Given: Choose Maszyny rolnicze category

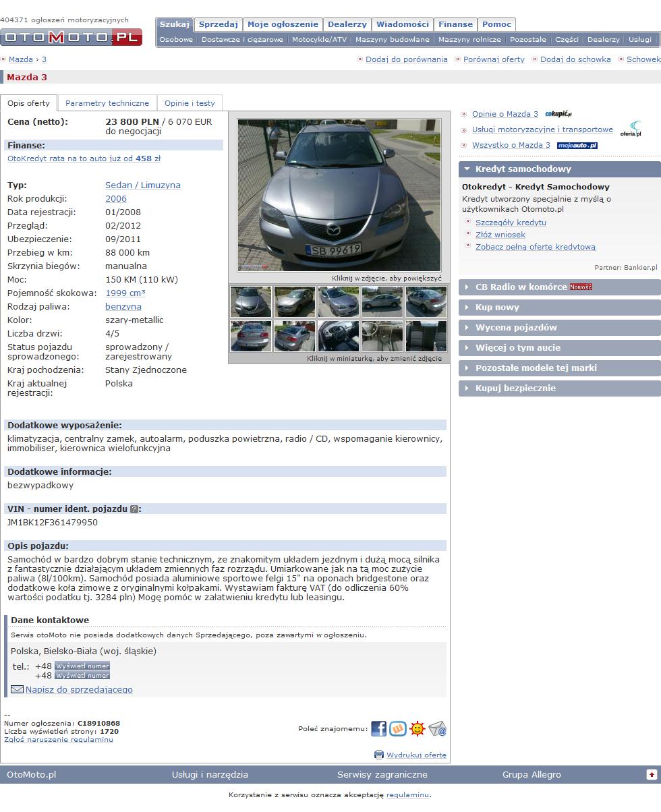Looking at the screenshot, I should [469, 40].
